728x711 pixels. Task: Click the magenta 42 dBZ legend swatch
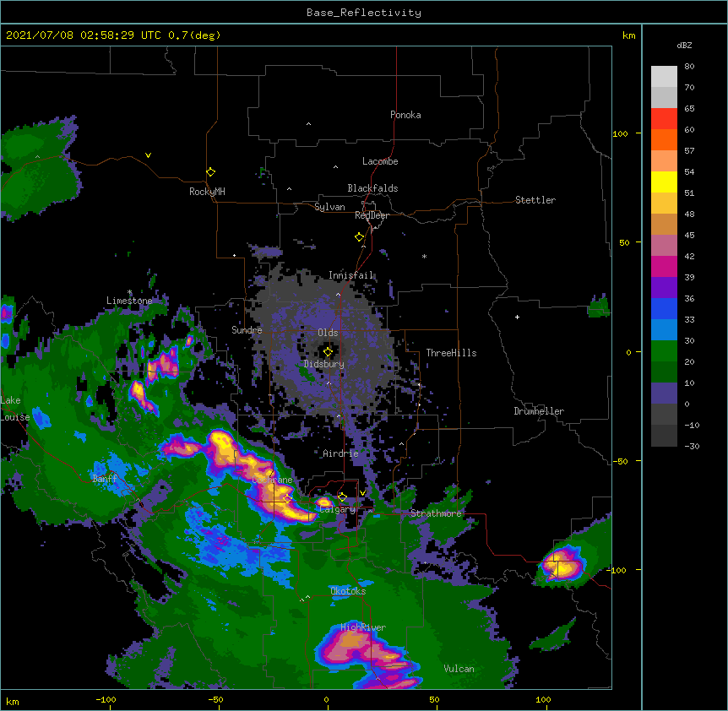tap(664, 266)
